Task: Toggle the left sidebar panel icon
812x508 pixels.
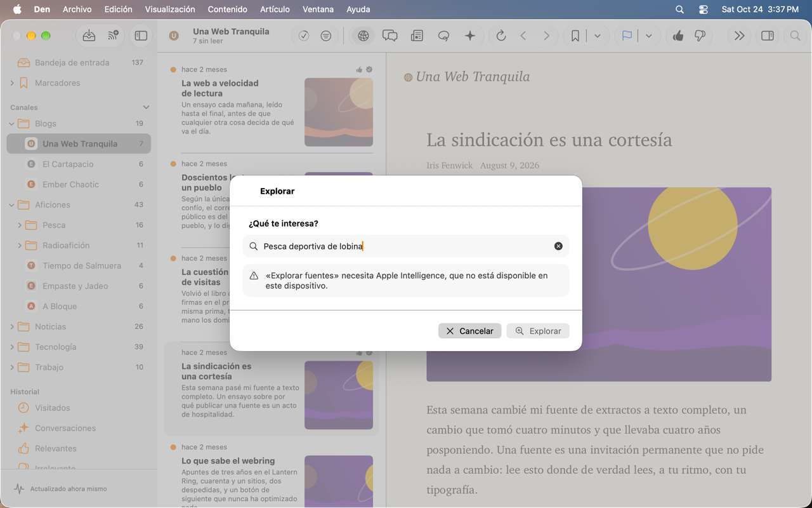Action: tap(141, 36)
